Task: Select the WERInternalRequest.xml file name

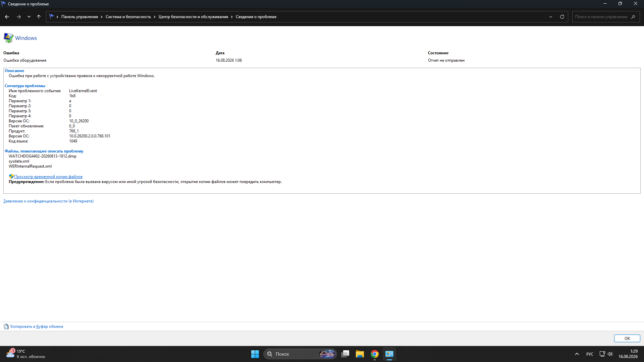Action: point(30,166)
